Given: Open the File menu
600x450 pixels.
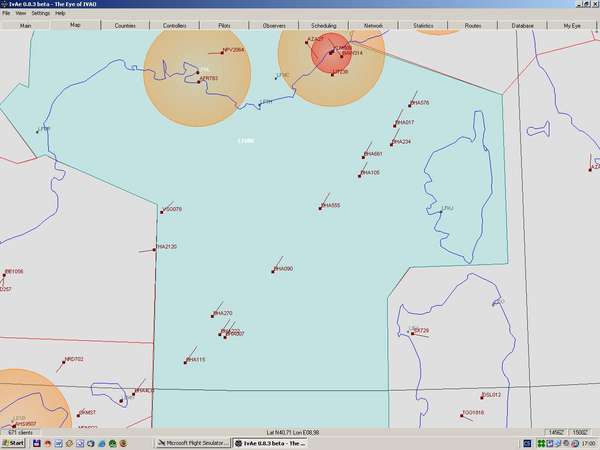Looking at the screenshot, I should click(x=6, y=13).
